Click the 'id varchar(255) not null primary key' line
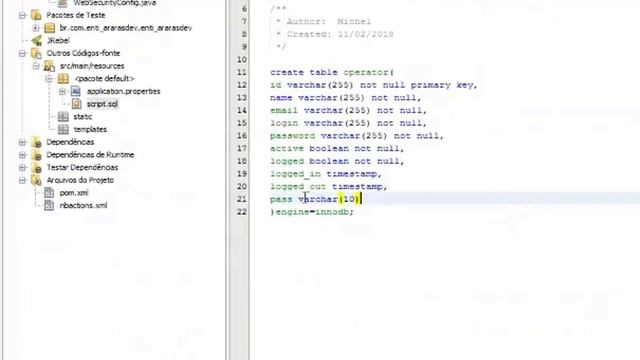The image size is (640, 360). click(x=373, y=85)
